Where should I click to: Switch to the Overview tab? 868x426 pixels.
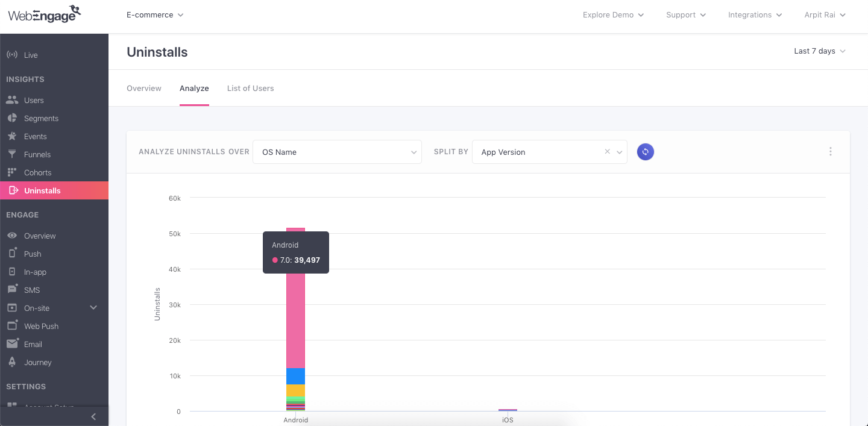coord(144,88)
